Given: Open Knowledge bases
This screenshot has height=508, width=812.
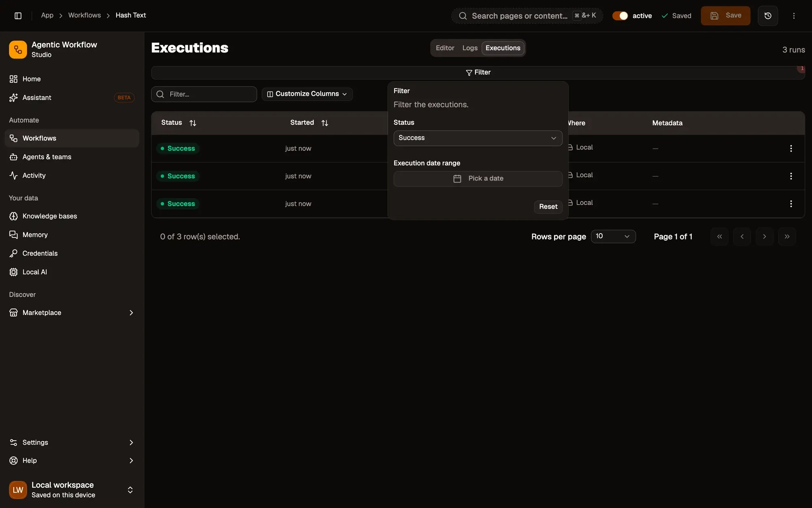Looking at the screenshot, I should coord(72,216).
